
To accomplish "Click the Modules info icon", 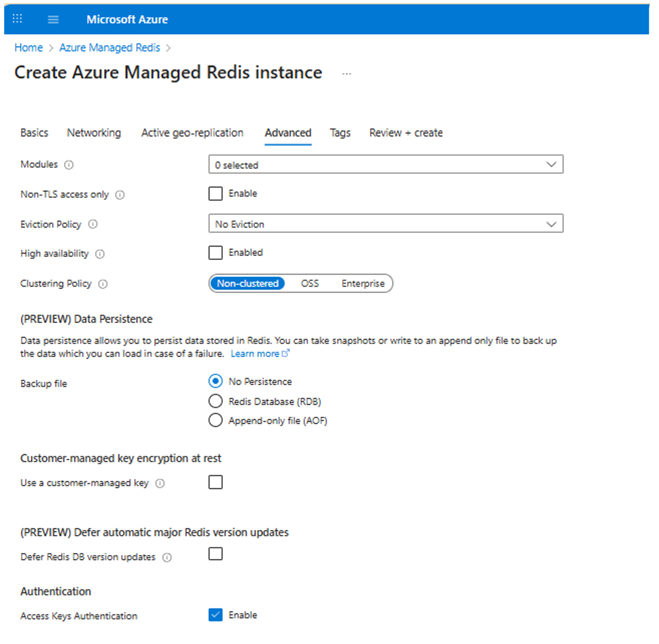I will click(x=69, y=165).
